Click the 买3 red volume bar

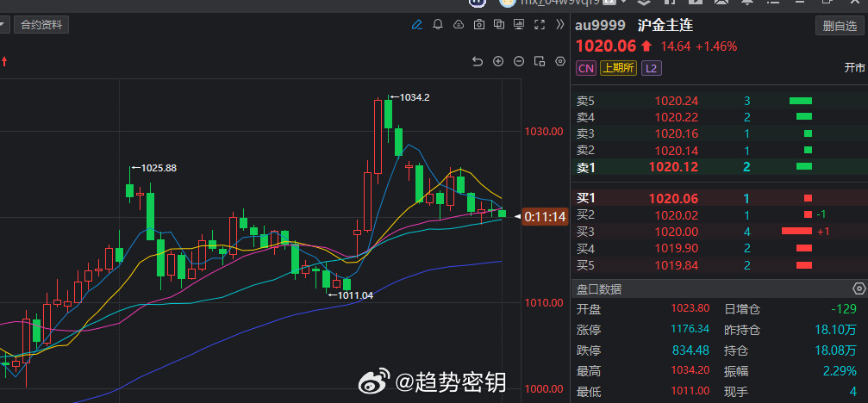point(796,231)
